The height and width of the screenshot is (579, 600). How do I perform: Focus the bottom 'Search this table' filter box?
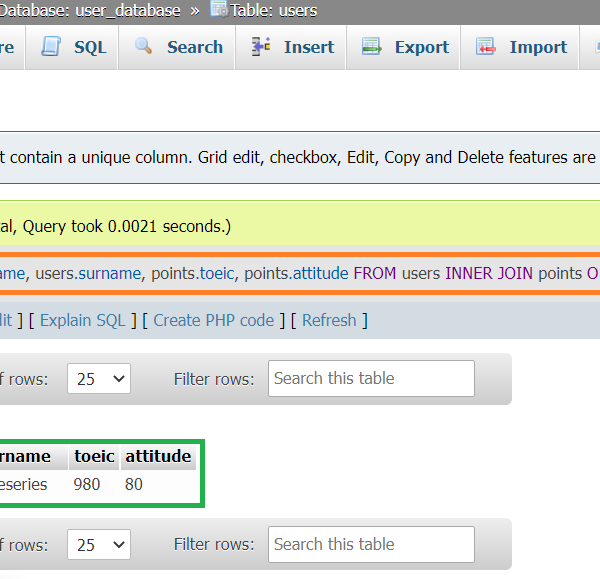pos(371,545)
